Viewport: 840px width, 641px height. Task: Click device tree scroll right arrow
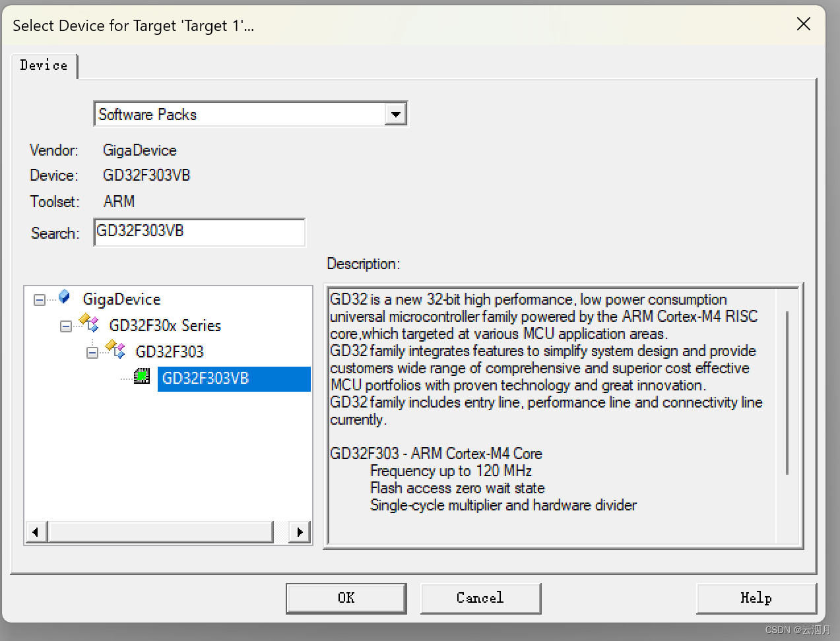coord(300,532)
